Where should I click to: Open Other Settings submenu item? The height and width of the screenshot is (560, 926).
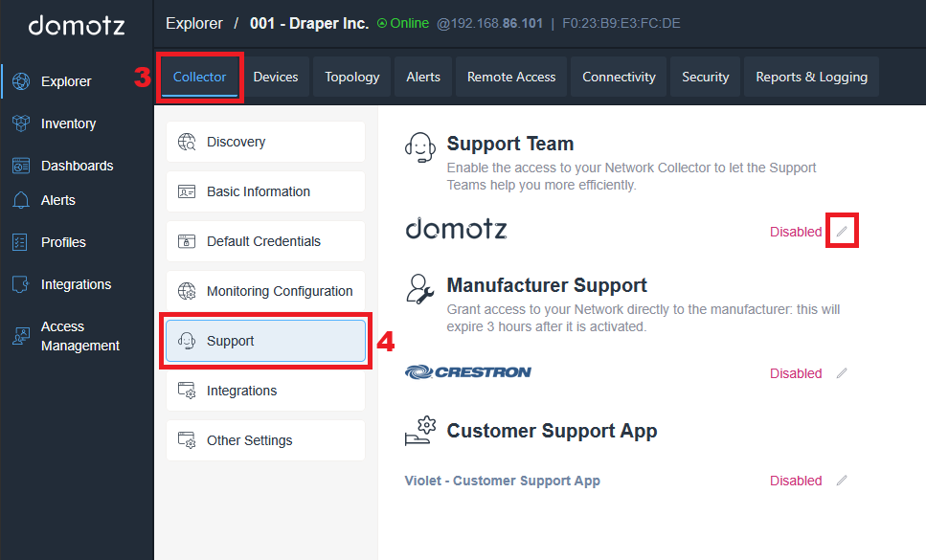[x=266, y=440]
